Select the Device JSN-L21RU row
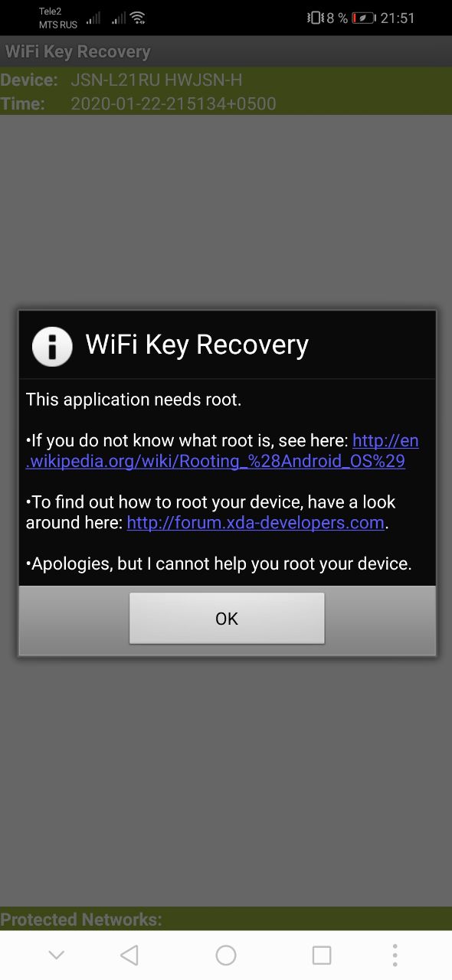 point(226,80)
